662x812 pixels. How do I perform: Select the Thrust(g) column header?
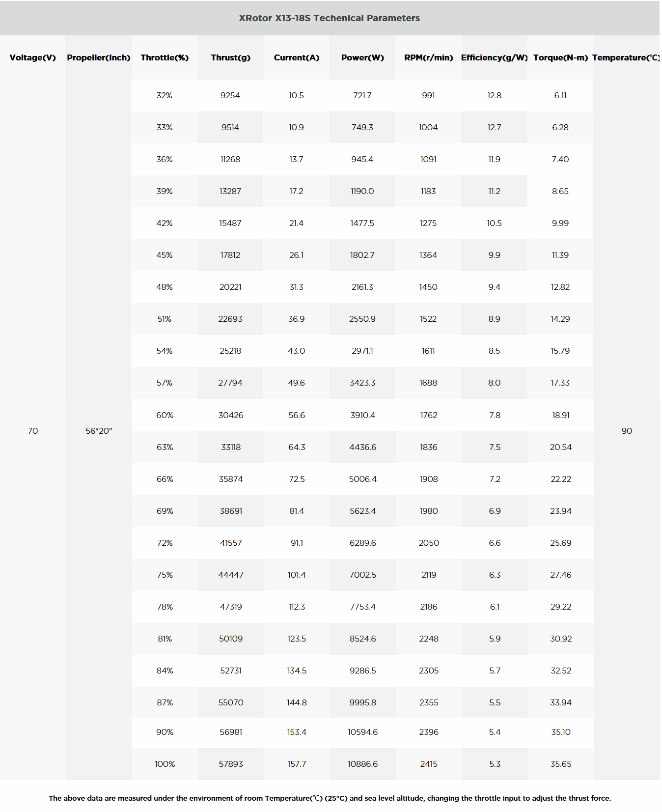coord(230,57)
